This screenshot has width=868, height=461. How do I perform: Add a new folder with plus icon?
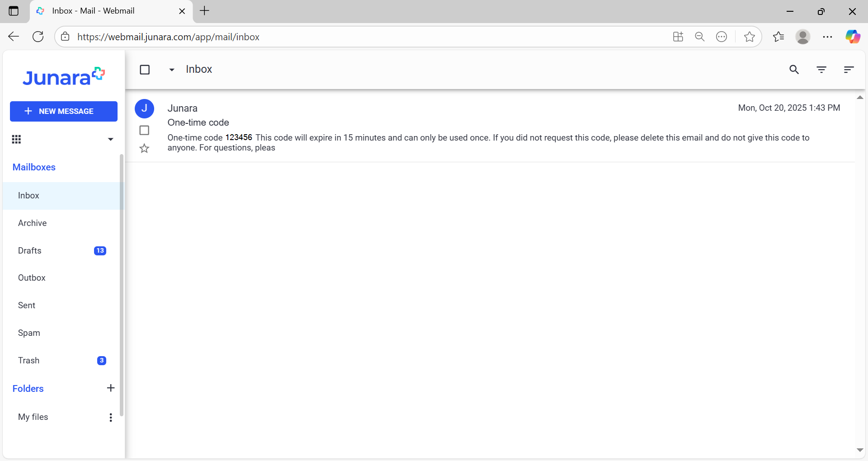[x=111, y=388]
